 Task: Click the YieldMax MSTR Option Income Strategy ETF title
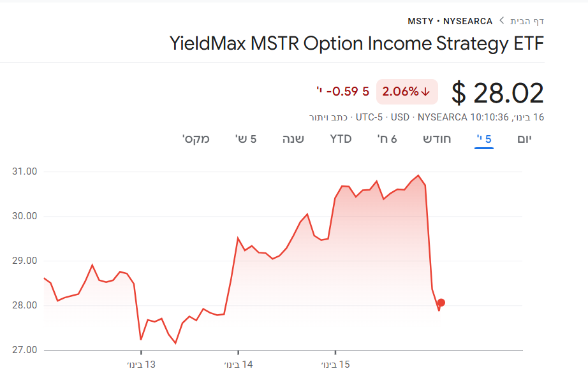click(x=357, y=43)
